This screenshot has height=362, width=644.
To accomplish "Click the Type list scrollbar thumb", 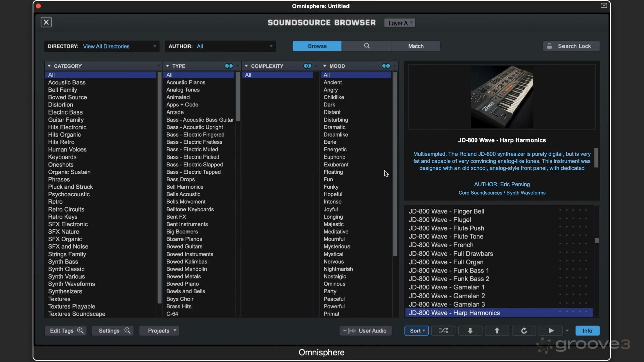I will 238,97.
